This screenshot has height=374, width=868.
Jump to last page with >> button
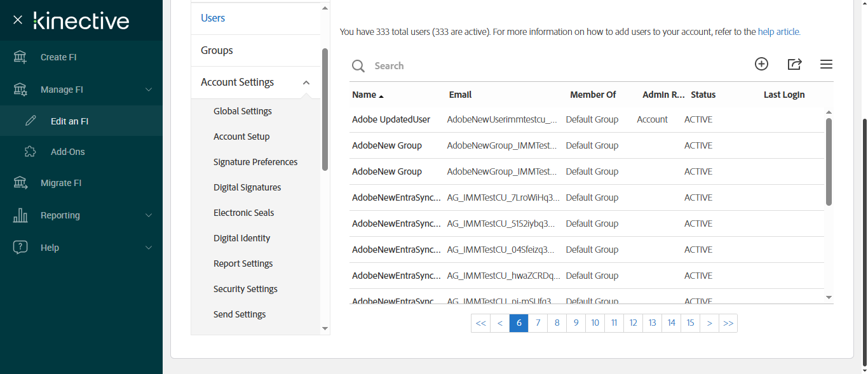(728, 323)
